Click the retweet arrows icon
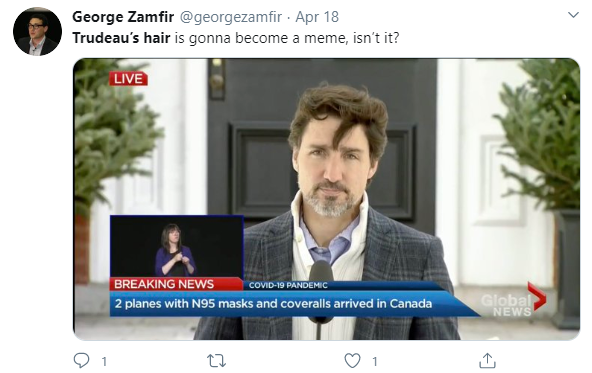 click(217, 361)
